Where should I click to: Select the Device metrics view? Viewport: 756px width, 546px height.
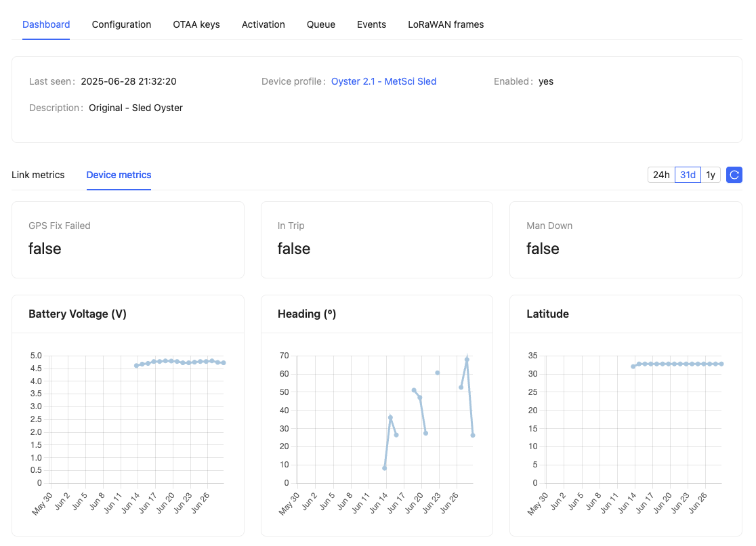pyautogui.click(x=119, y=175)
